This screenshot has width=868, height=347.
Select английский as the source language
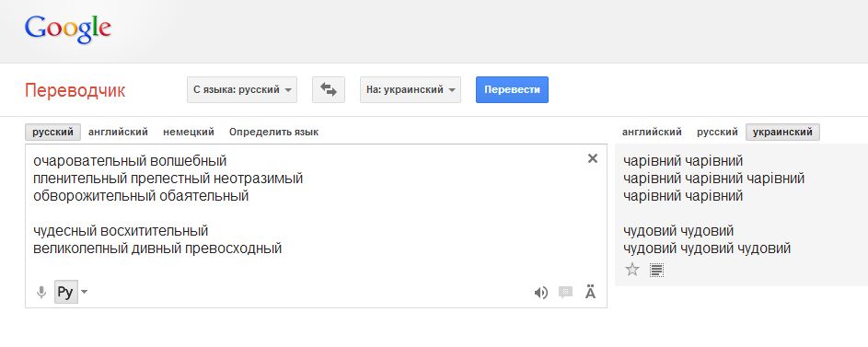(118, 133)
